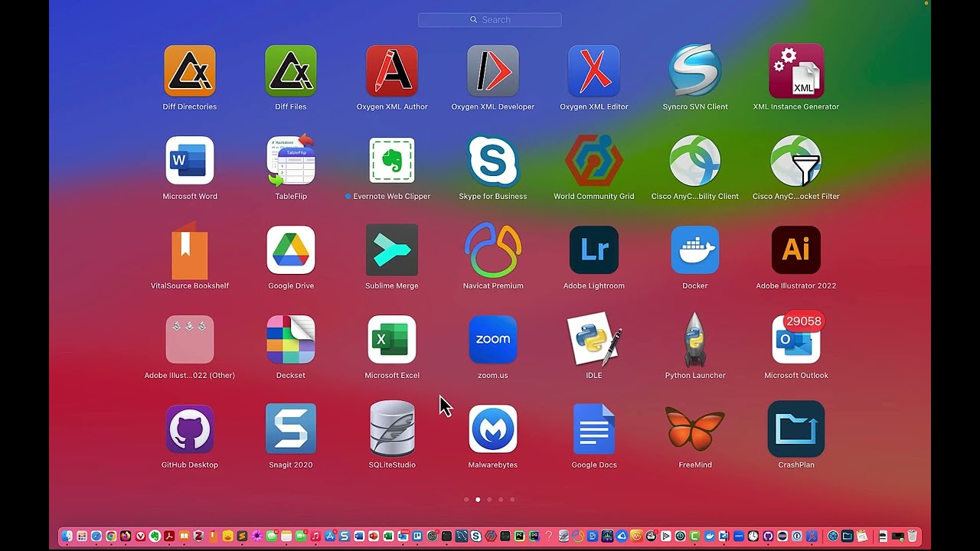Go to first Launchpad page dot
The height and width of the screenshot is (551, 980).
click(x=466, y=500)
